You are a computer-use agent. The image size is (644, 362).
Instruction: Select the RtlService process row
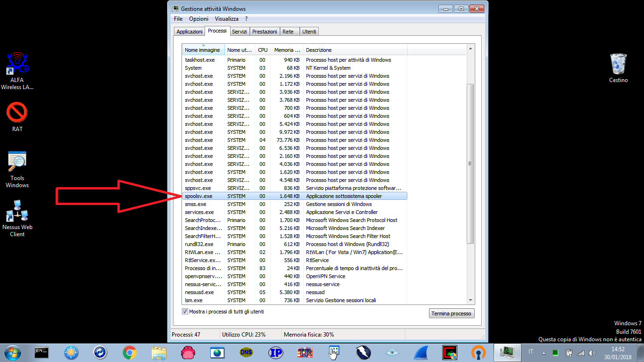(295, 260)
